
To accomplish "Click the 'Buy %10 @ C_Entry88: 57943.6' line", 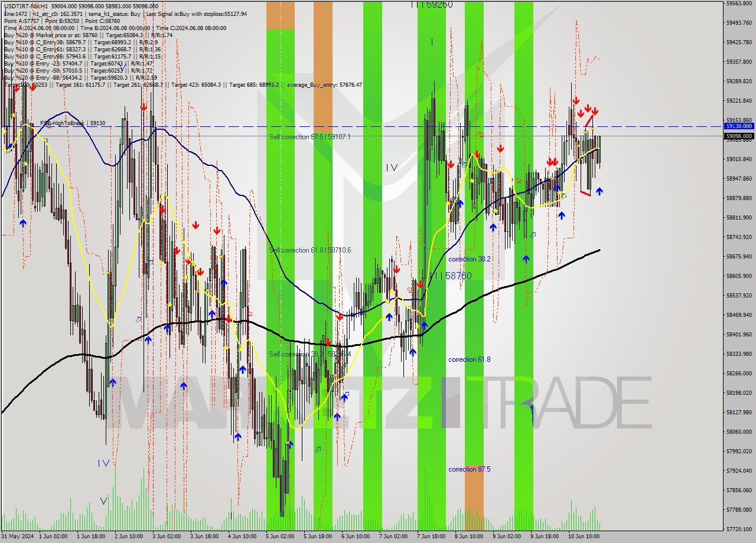I will click(x=45, y=56).
